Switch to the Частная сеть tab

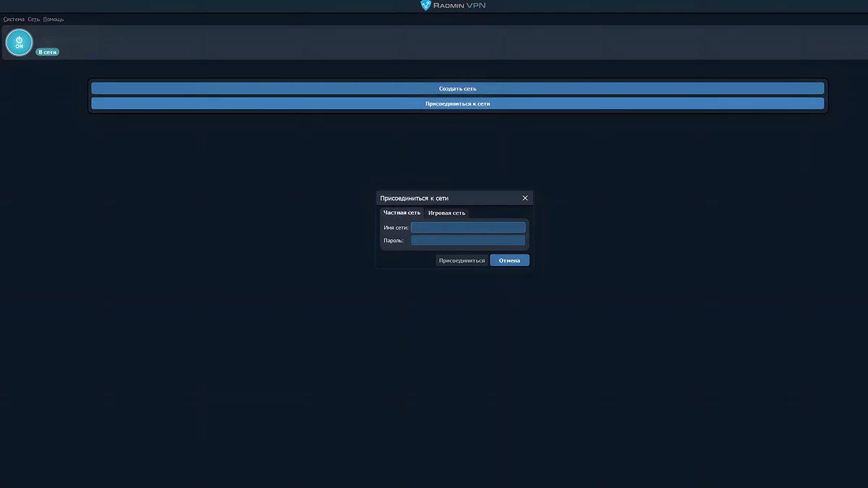coord(401,213)
